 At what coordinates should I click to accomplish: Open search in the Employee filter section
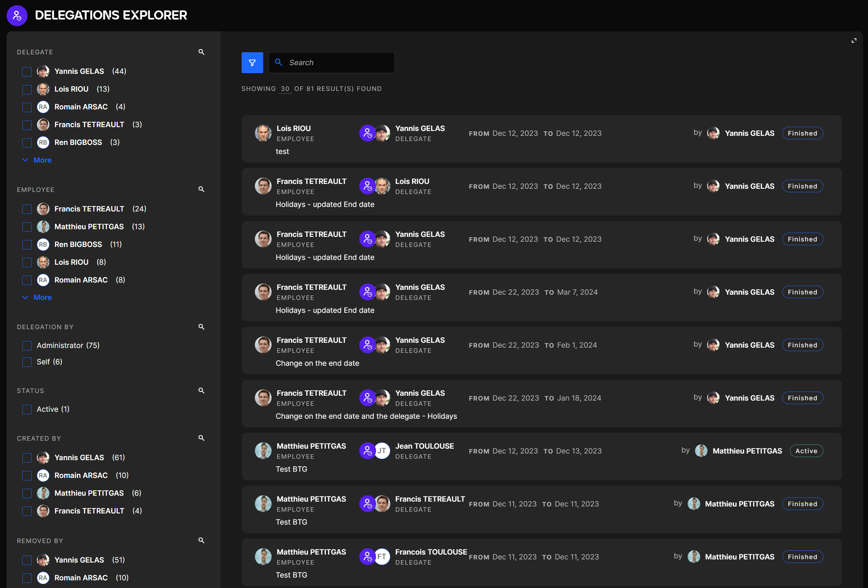[201, 189]
